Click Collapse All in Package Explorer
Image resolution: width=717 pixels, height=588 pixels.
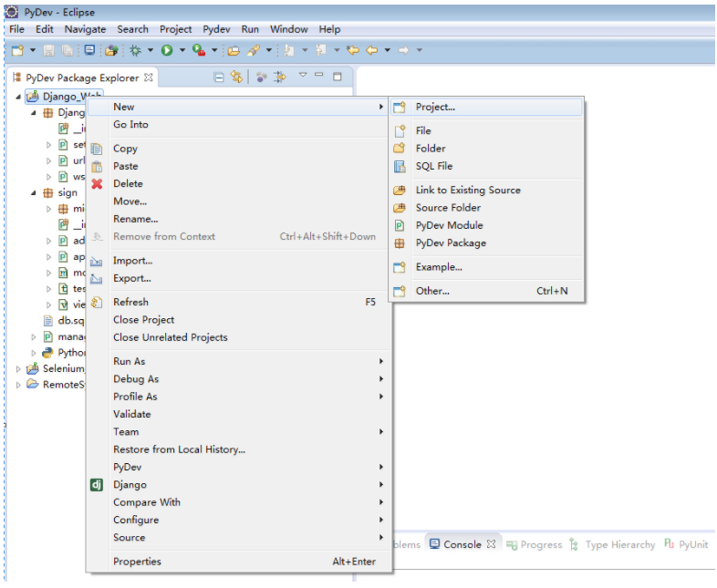pos(219,77)
